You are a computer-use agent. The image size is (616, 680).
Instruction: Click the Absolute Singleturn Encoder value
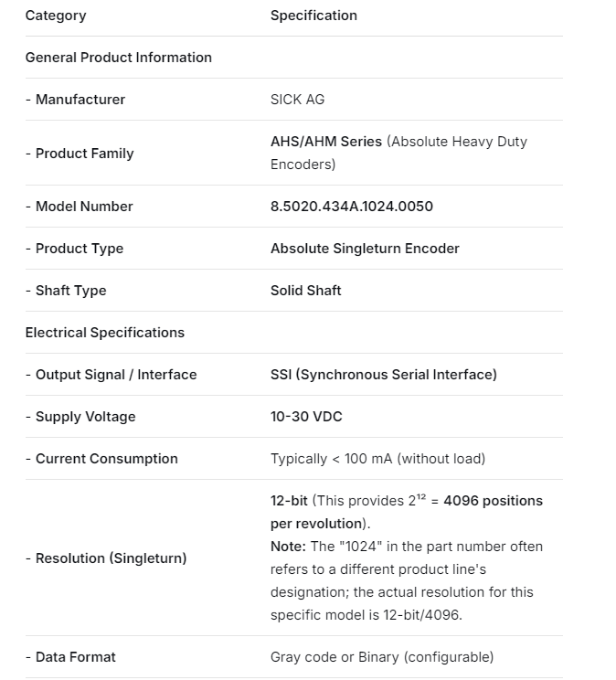click(x=365, y=249)
